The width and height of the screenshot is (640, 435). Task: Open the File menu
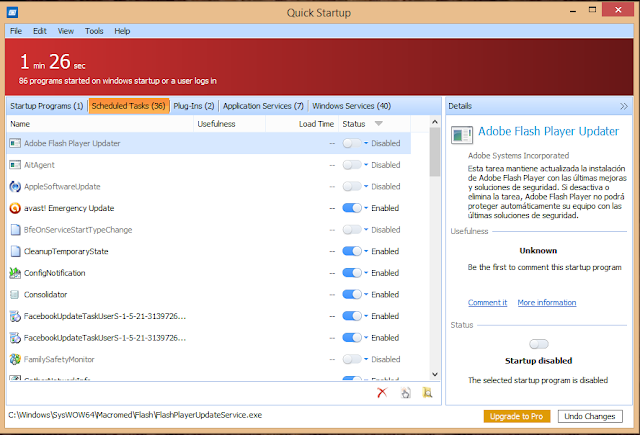point(16,31)
